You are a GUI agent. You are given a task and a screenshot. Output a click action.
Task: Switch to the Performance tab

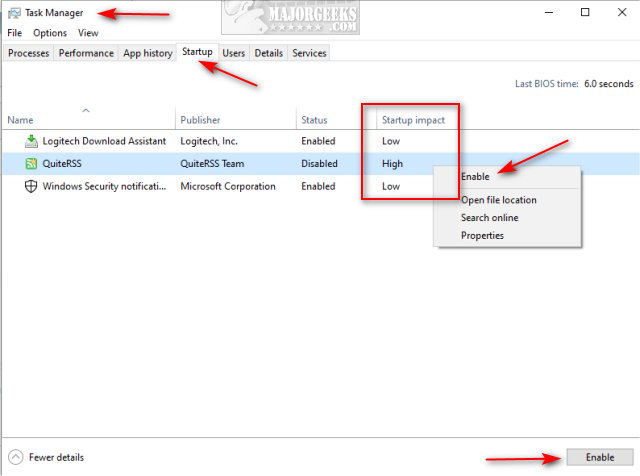coord(86,53)
